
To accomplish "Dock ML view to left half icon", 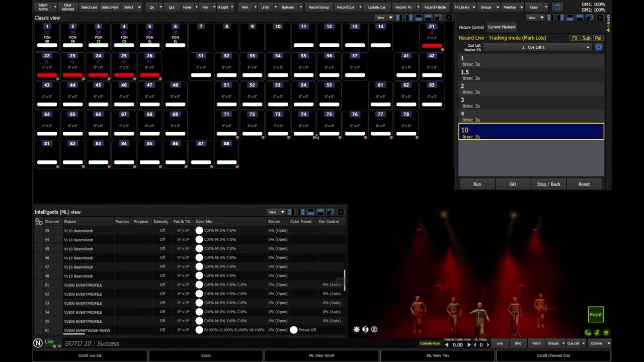I will pos(291,212).
